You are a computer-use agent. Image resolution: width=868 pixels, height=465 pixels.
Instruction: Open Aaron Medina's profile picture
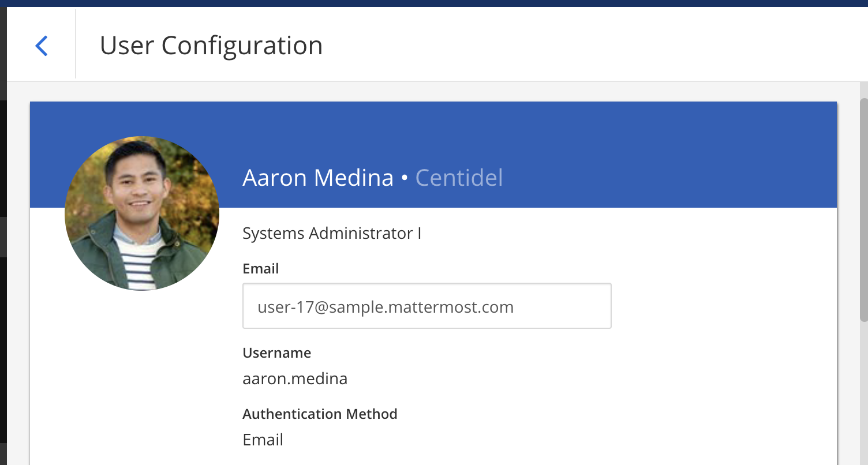pos(141,212)
